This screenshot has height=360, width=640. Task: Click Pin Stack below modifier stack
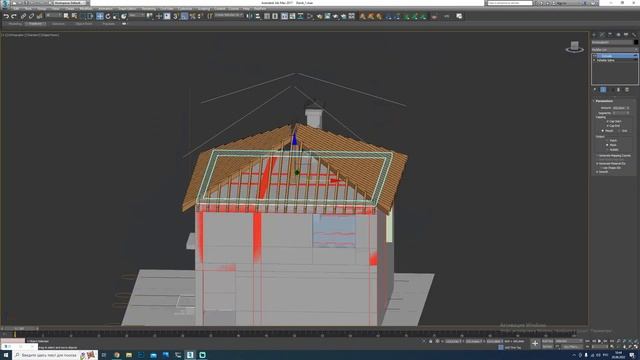[595, 90]
